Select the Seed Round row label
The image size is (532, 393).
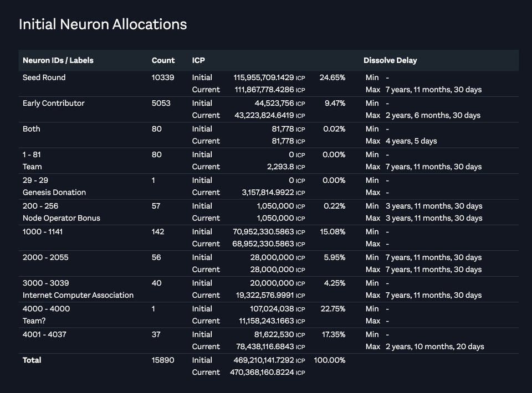[44, 77]
